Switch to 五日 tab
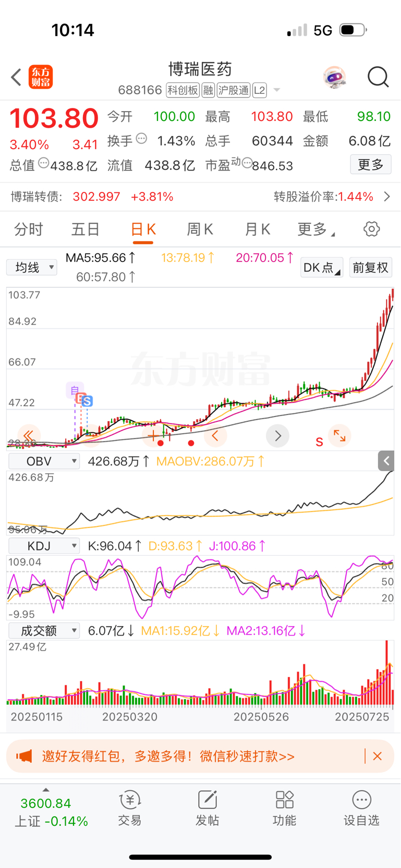 pyautogui.click(x=86, y=229)
